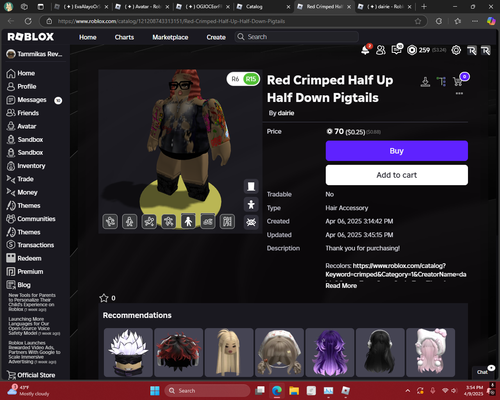This screenshot has height=400, width=500.
Task: Click the purple Buy button
Action: 397,151
